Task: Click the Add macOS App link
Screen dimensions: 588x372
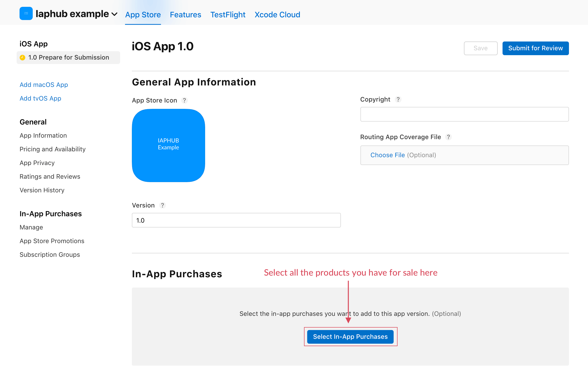Action: point(44,85)
